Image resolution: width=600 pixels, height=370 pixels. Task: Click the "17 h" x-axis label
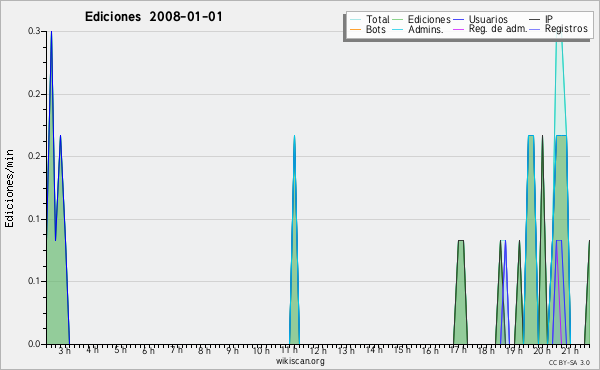[458, 350]
